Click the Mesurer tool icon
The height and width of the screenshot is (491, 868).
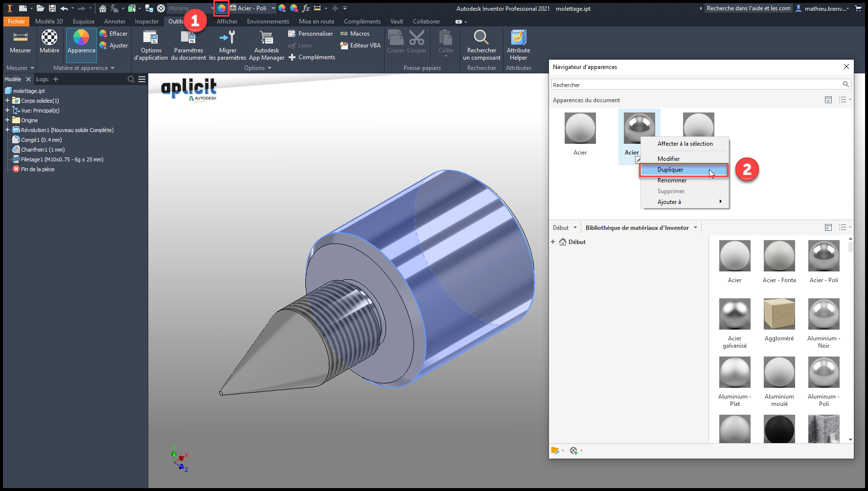pyautogui.click(x=20, y=38)
